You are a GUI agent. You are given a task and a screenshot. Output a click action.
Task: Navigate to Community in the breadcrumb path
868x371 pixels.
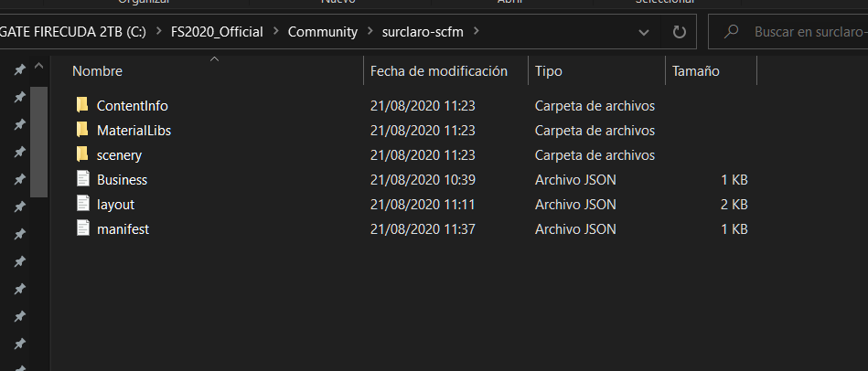pos(322,32)
